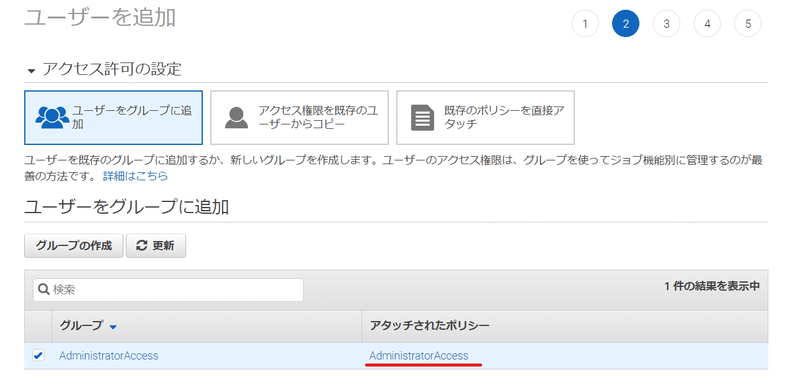The height and width of the screenshot is (386, 800).
Task: Click the 1 件の結果を表示中 text
Action: (712, 287)
